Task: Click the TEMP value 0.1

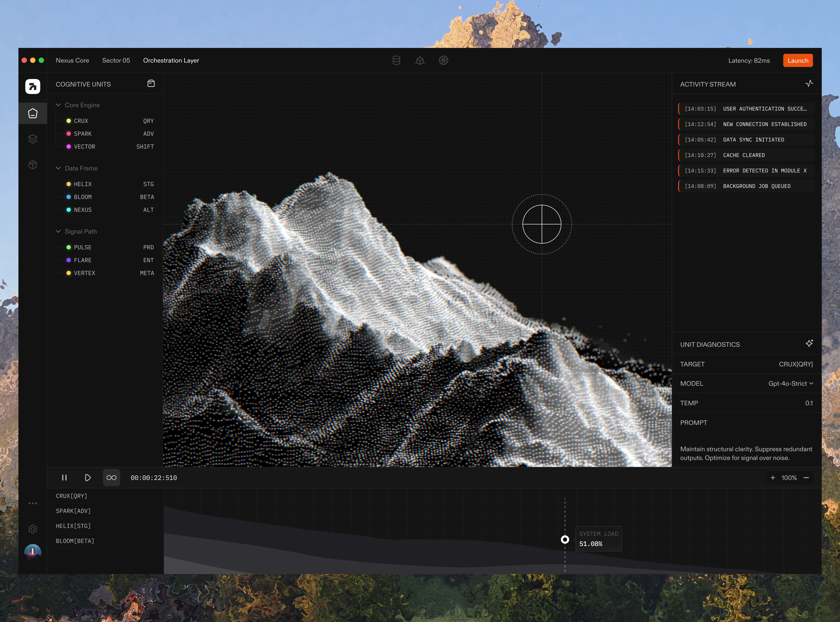Action: click(x=809, y=403)
